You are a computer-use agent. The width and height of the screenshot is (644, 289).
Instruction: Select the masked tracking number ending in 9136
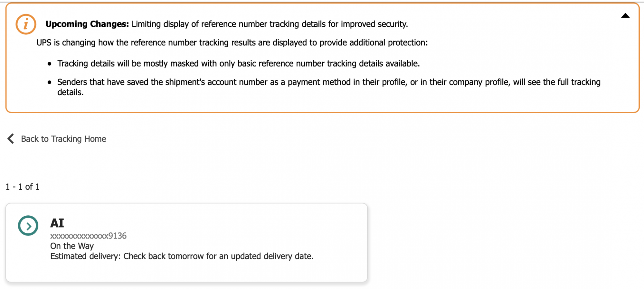pyautogui.click(x=88, y=236)
